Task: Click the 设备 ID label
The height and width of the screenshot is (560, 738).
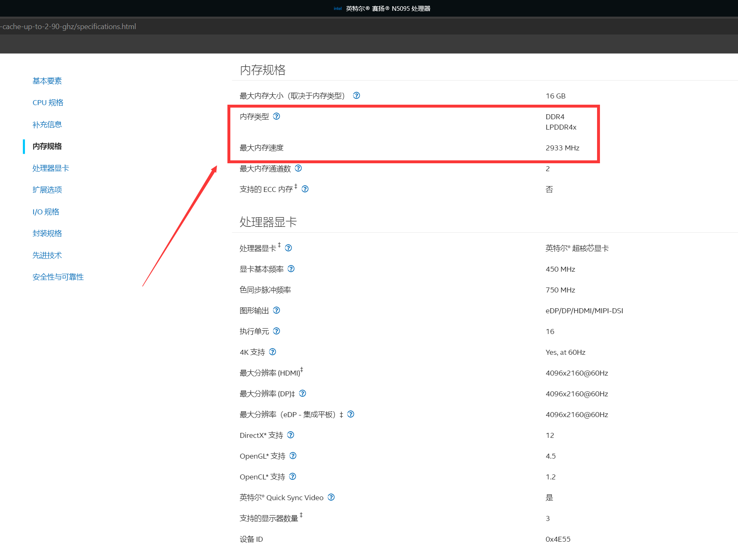Action: coord(251,539)
